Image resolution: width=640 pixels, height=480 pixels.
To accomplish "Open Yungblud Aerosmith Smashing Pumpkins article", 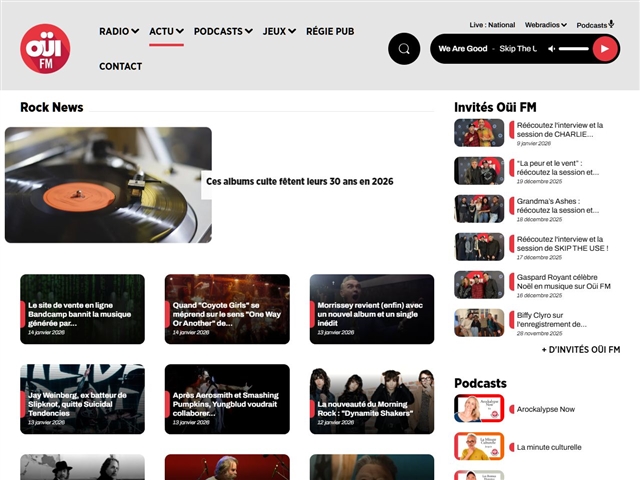I will point(227,399).
